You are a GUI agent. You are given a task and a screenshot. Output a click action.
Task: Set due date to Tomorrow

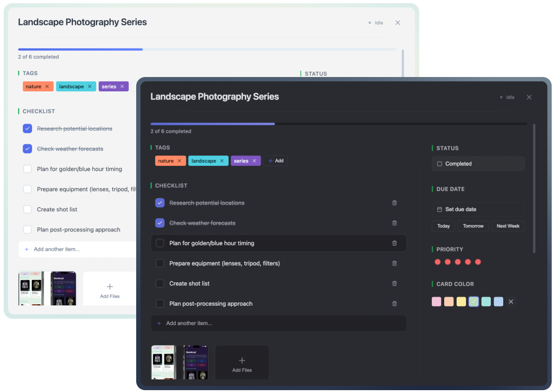(x=473, y=226)
